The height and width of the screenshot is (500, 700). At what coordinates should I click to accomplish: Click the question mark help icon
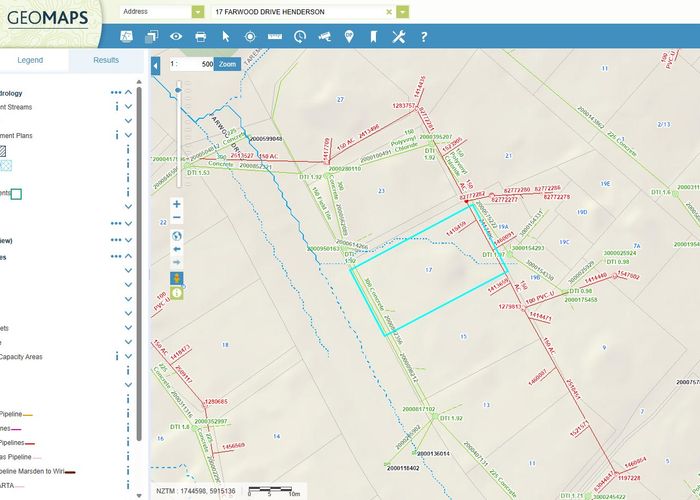423,37
